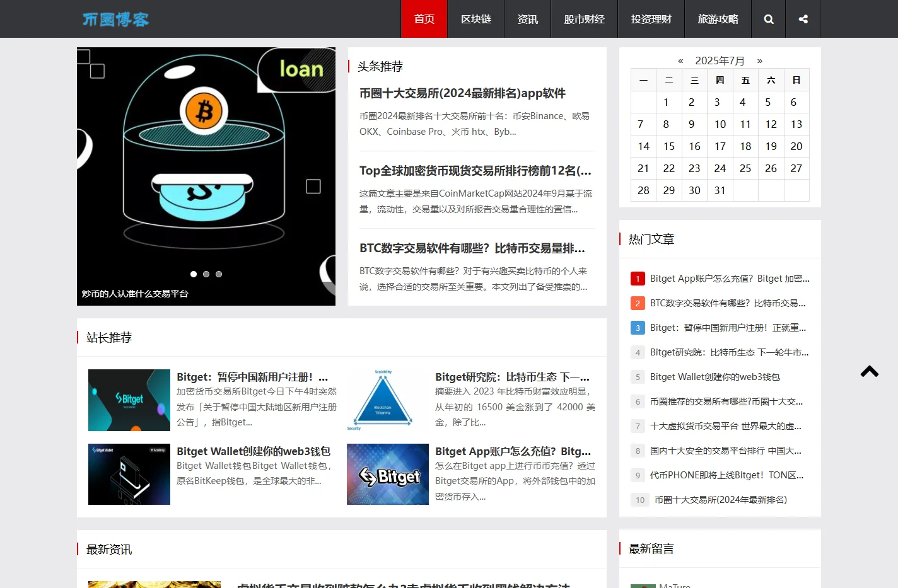Open hot article 10 币圈十大交易所
The width and height of the screenshot is (898, 588).
click(721, 500)
